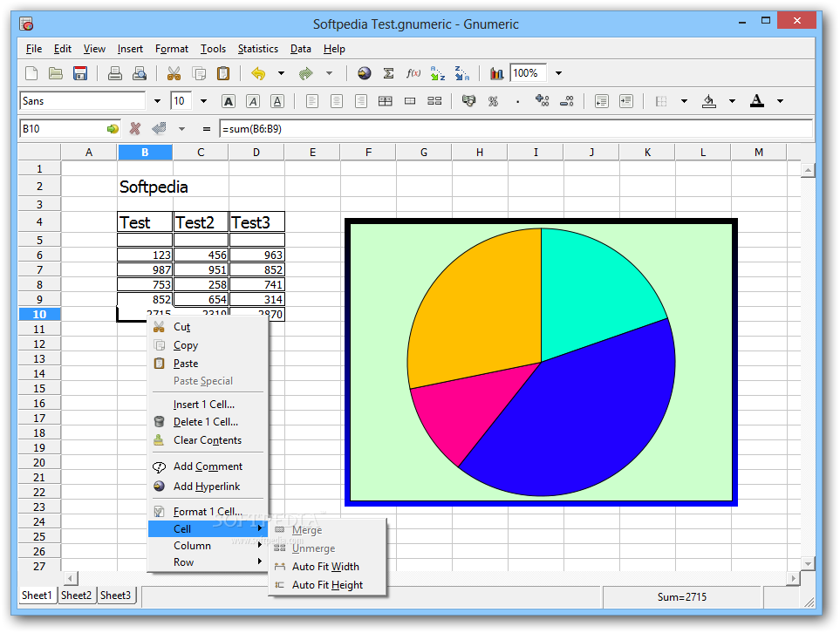The width and height of the screenshot is (840, 633).
Task: Open print preview
Action: (140, 73)
